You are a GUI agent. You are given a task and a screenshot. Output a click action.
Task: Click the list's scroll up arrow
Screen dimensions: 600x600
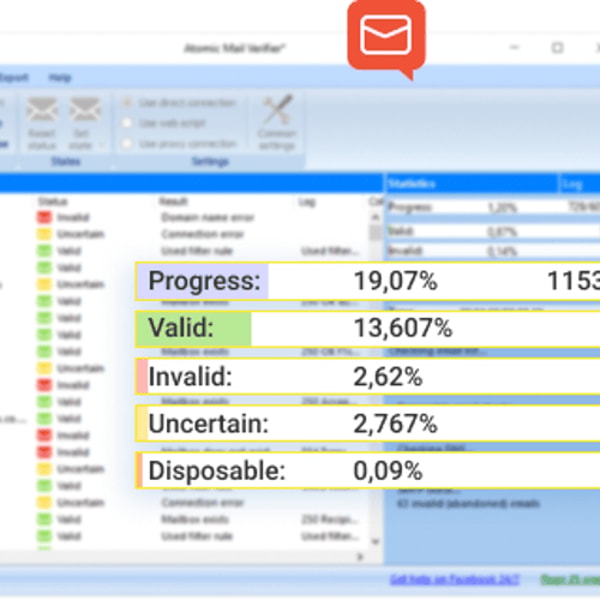pyautogui.click(x=376, y=217)
